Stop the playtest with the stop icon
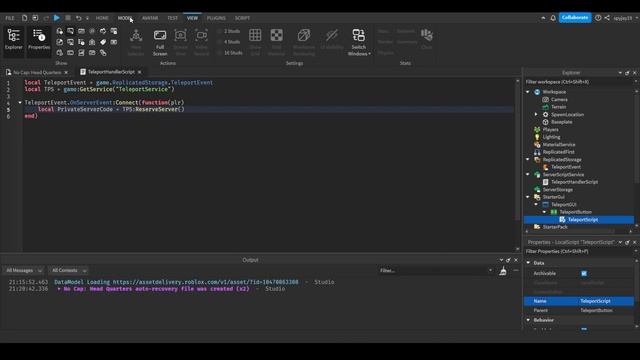 click(x=68, y=18)
